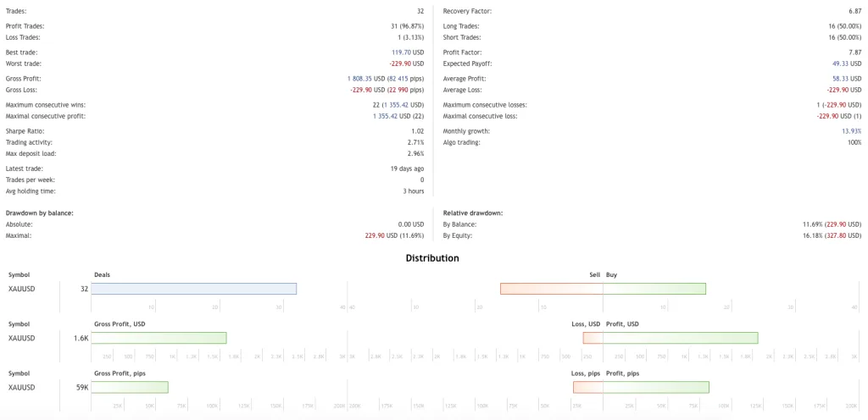Click the gross profit value 1 808.35
Image resolution: width=868 pixels, height=420 pixels.
point(361,79)
